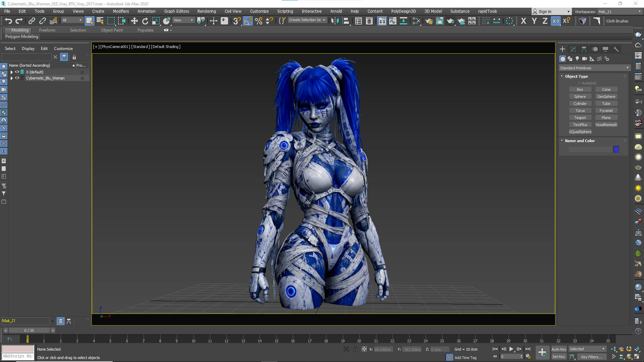Open the Rendering menu
This screenshot has height=362, width=644.
click(x=206, y=11)
